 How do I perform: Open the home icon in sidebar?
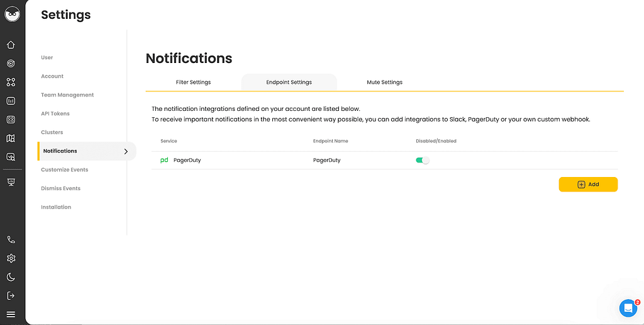[x=11, y=45]
